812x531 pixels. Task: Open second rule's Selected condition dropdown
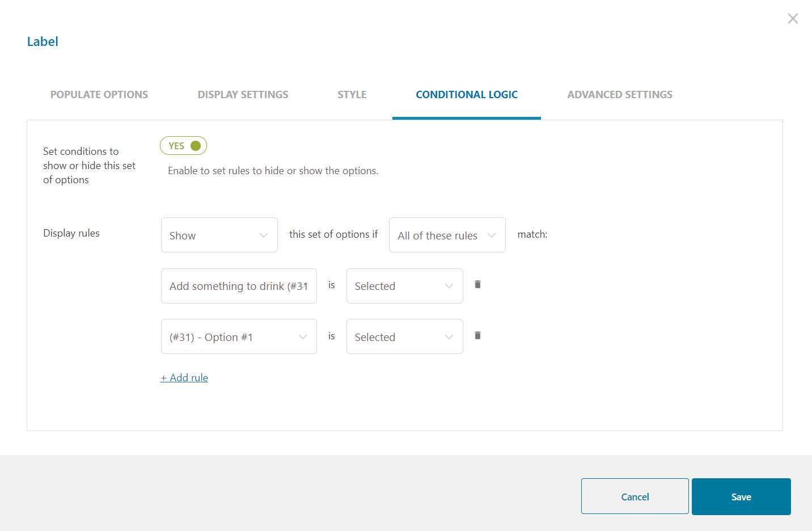coord(405,336)
